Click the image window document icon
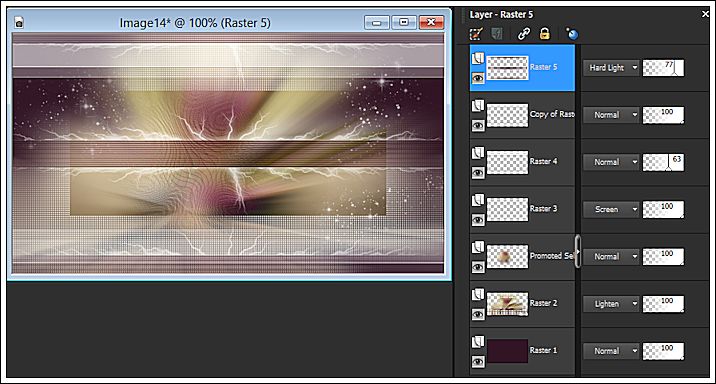This screenshot has width=716, height=384. click(19, 22)
